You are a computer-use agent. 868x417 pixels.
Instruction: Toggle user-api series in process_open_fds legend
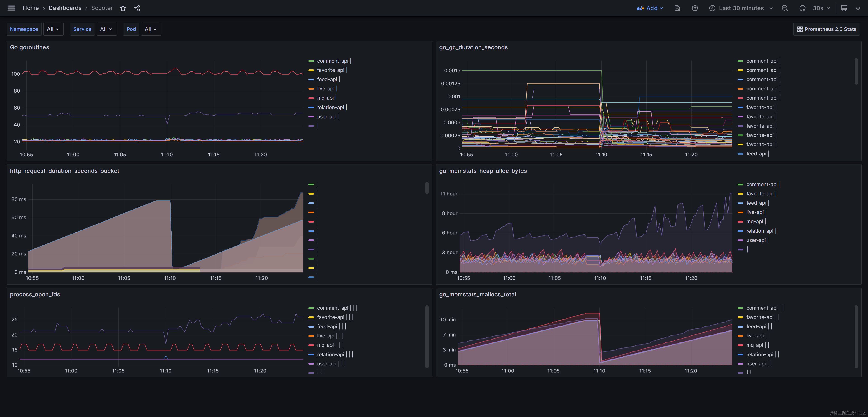326,364
